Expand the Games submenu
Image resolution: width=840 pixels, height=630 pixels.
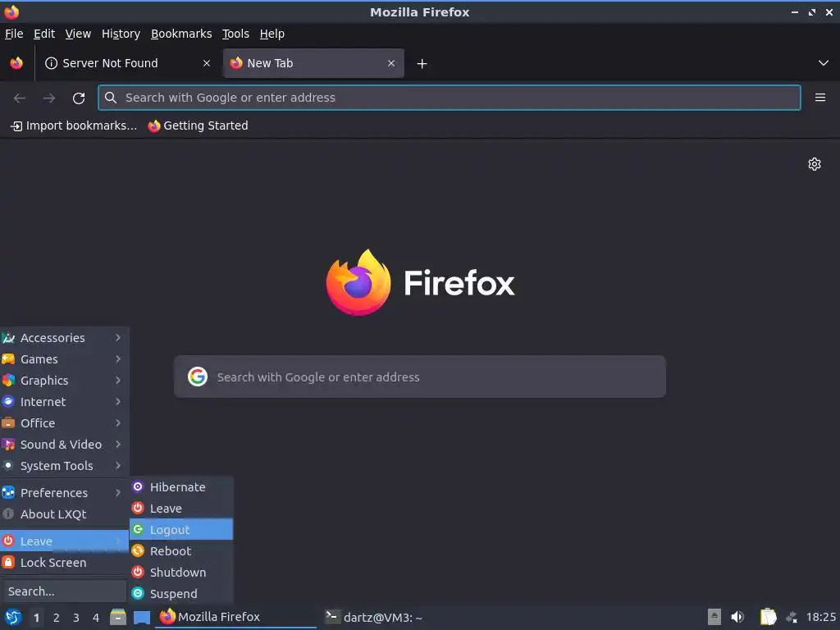(x=64, y=359)
